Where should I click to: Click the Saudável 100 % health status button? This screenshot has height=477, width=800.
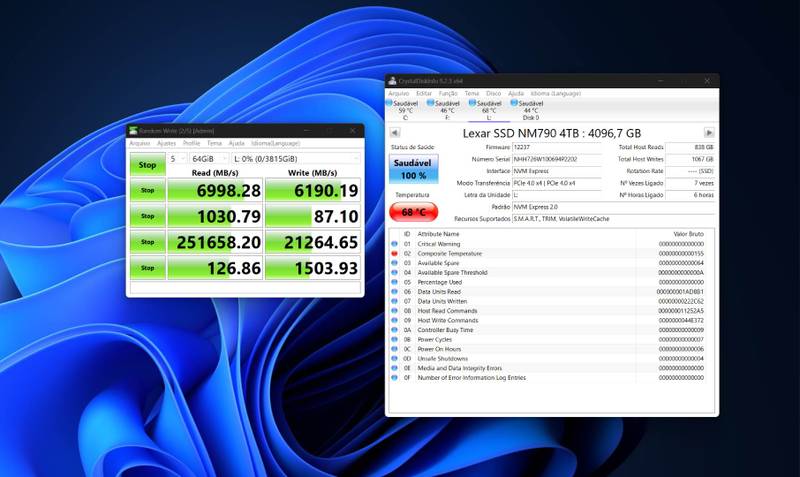tap(413, 169)
